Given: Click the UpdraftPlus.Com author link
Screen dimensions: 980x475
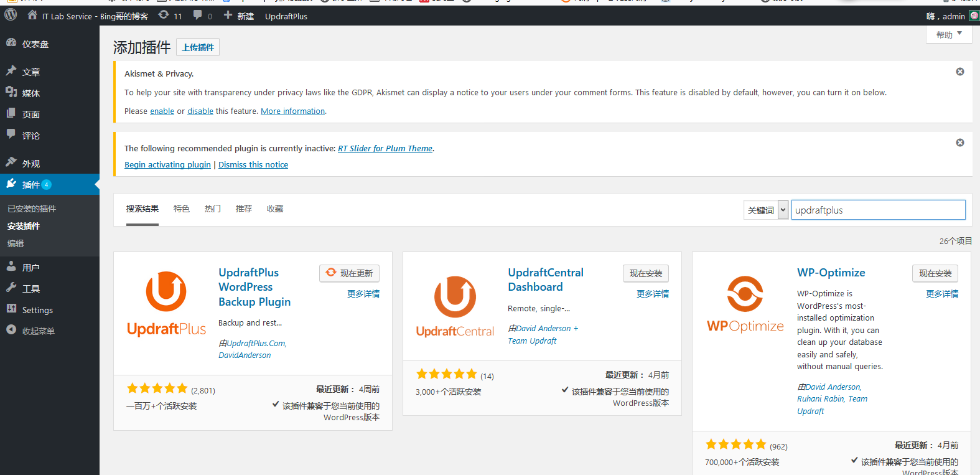Looking at the screenshot, I should (x=256, y=343).
